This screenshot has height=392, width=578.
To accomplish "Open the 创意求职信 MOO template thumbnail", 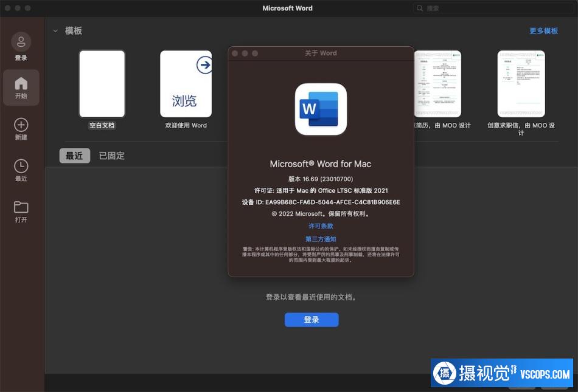I will pyautogui.click(x=521, y=84).
